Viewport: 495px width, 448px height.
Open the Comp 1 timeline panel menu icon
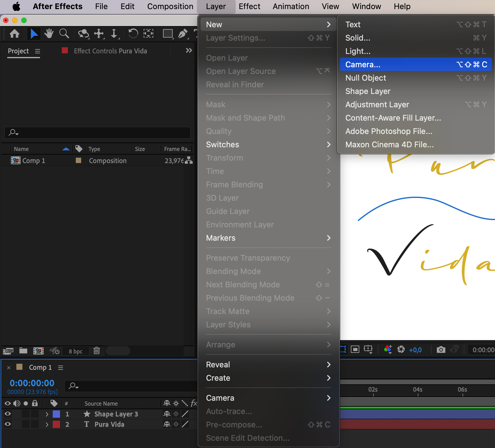tap(61, 368)
